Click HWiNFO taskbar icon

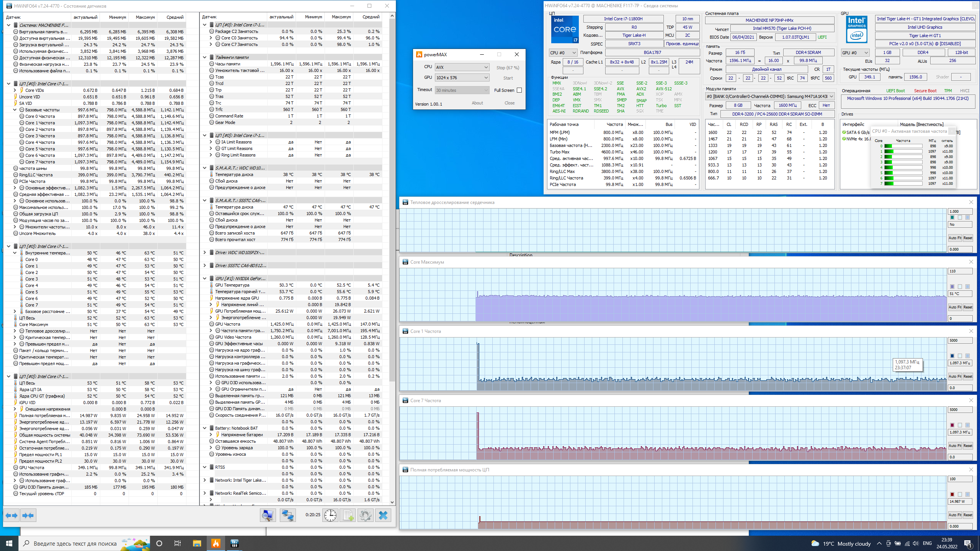pyautogui.click(x=234, y=543)
